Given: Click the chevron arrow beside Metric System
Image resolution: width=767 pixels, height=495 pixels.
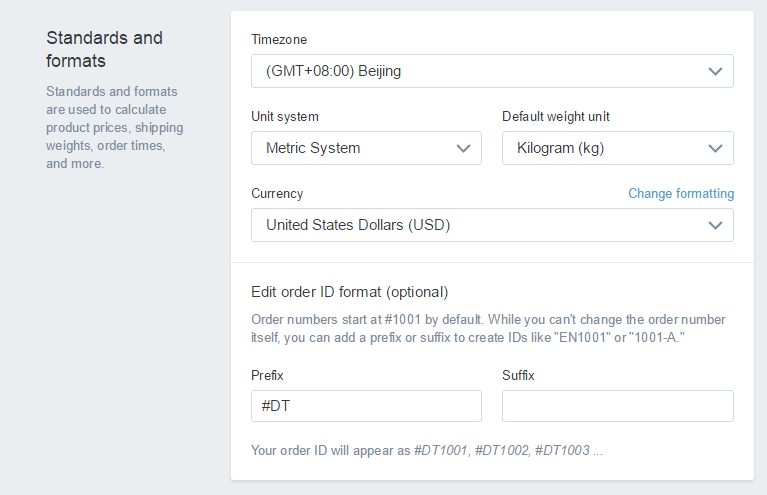Looking at the screenshot, I should [x=463, y=148].
